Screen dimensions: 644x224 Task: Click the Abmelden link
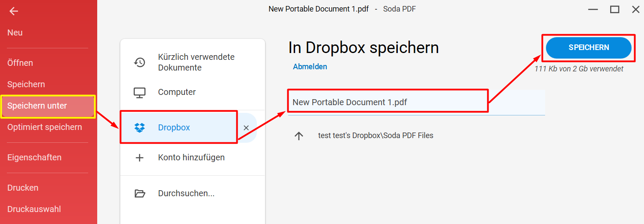click(x=310, y=67)
